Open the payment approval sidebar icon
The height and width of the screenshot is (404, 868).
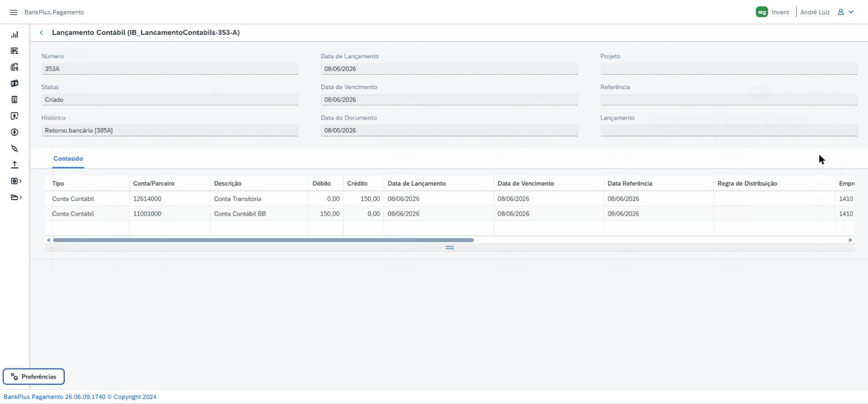tap(14, 116)
